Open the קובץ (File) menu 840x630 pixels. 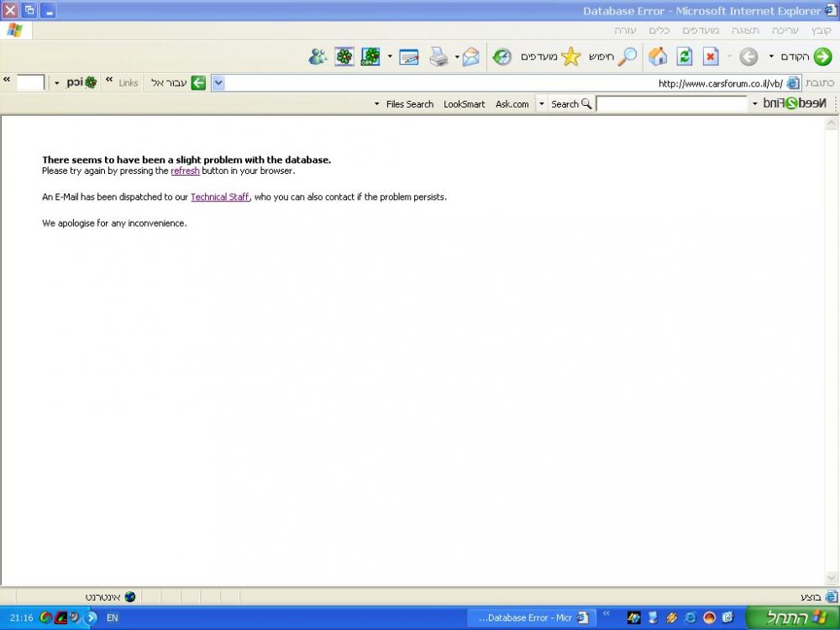[821, 30]
